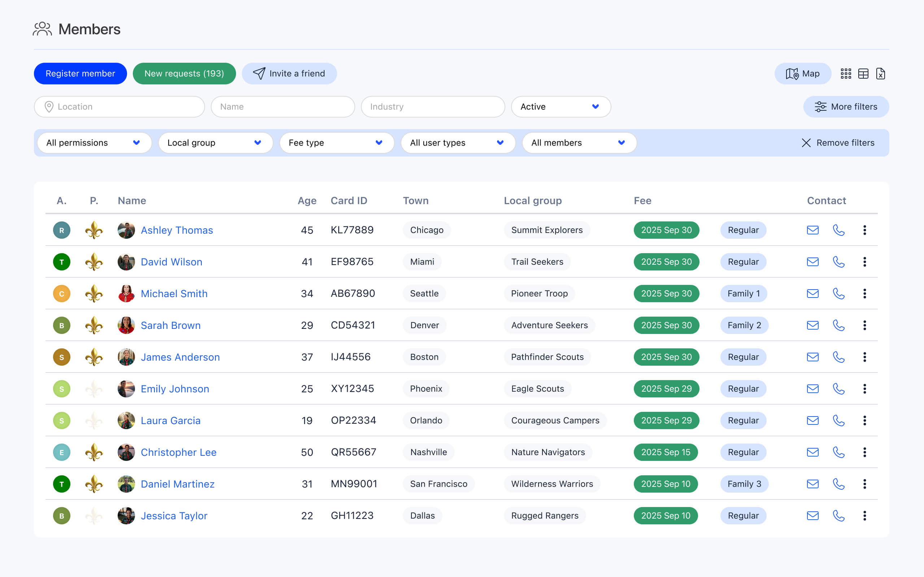Open more options for Michael Smith
This screenshot has height=577, width=924.
[864, 294]
